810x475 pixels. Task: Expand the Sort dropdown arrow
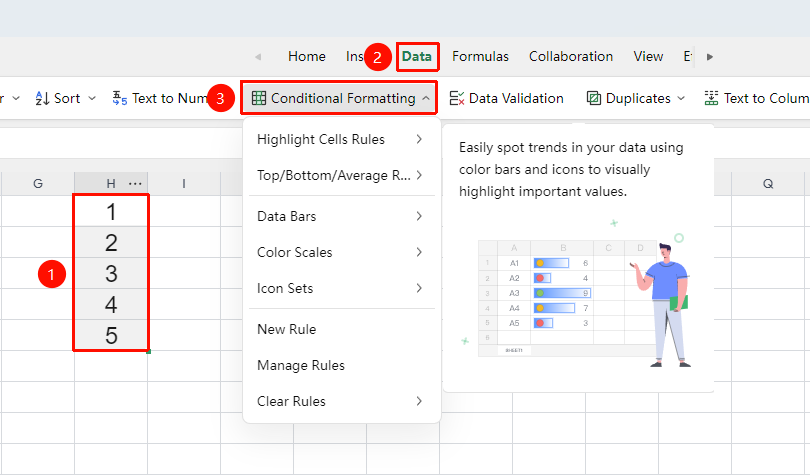[x=92, y=98]
